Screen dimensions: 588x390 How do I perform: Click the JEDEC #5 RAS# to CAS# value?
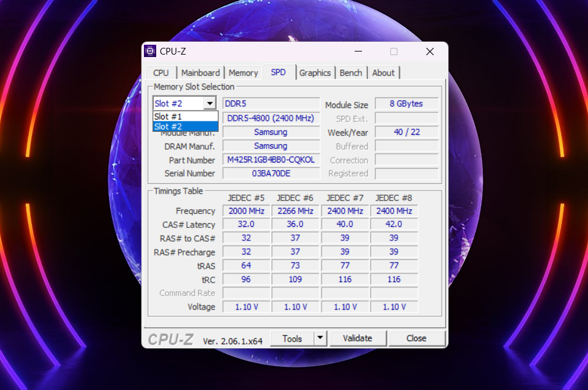246,239
